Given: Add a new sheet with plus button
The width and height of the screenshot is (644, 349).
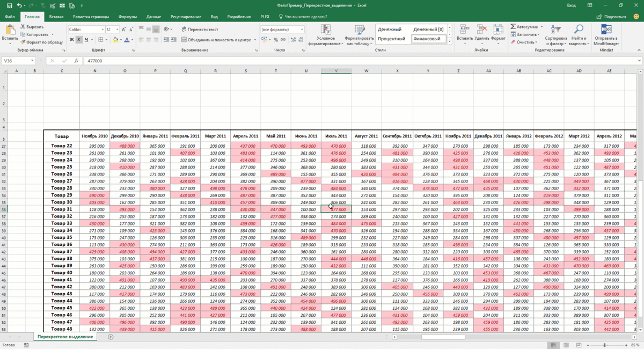Looking at the screenshot, I should click(x=111, y=337).
